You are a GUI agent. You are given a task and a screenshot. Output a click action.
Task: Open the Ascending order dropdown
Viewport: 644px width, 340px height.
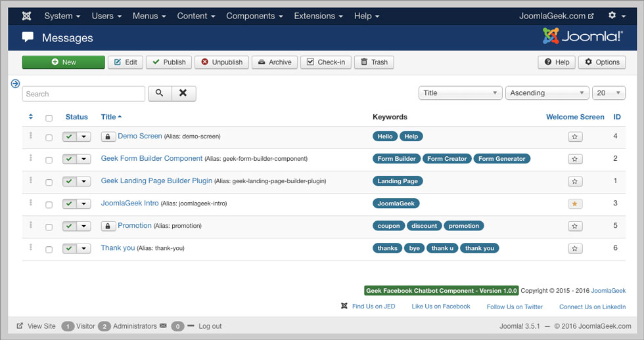[547, 93]
